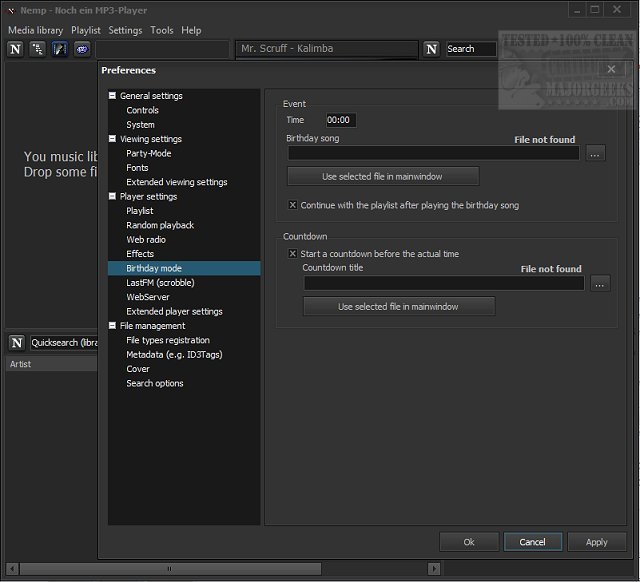
Task: Click Use selected file under Birthday song
Action: point(383,177)
